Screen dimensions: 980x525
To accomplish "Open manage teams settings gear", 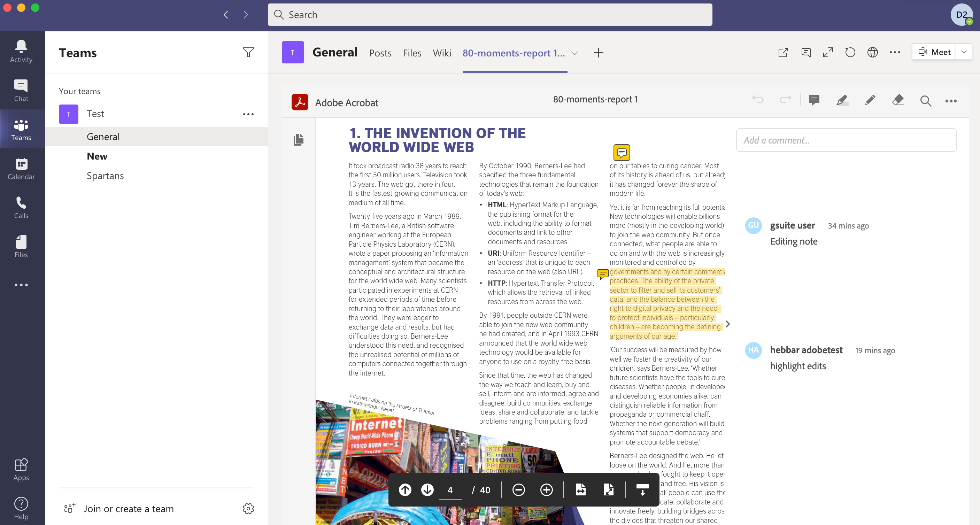I will (x=248, y=508).
